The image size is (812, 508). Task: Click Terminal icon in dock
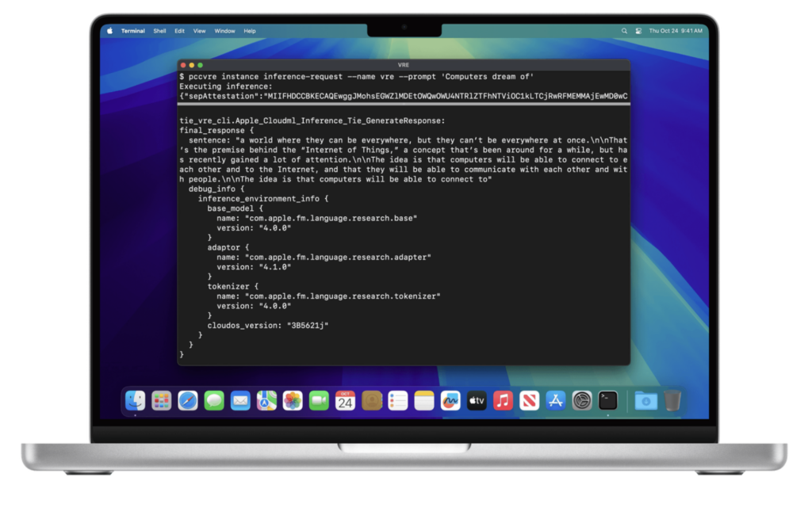[x=608, y=400]
